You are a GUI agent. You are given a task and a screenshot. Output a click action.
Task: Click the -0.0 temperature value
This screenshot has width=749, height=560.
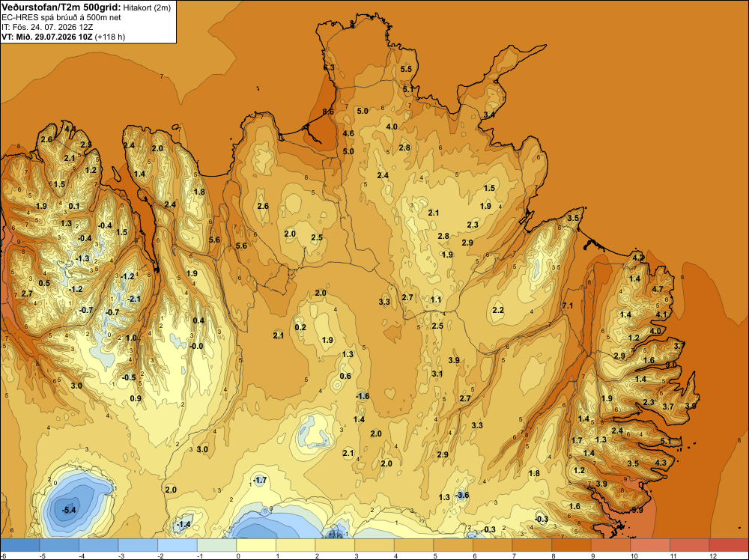pyautogui.click(x=195, y=346)
